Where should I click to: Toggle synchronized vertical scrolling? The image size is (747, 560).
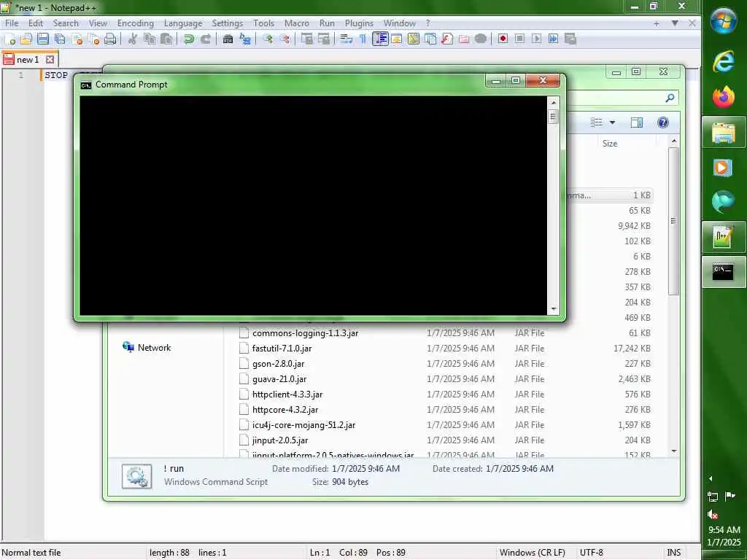click(307, 39)
